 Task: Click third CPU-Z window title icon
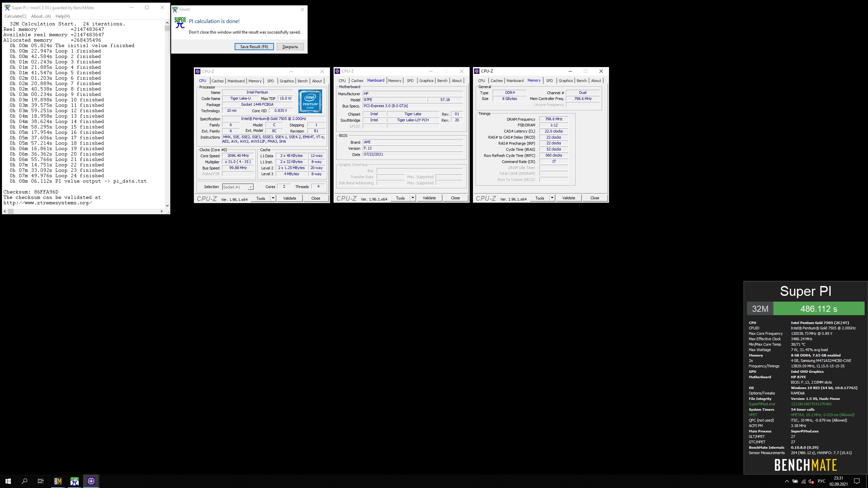point(477,71)
